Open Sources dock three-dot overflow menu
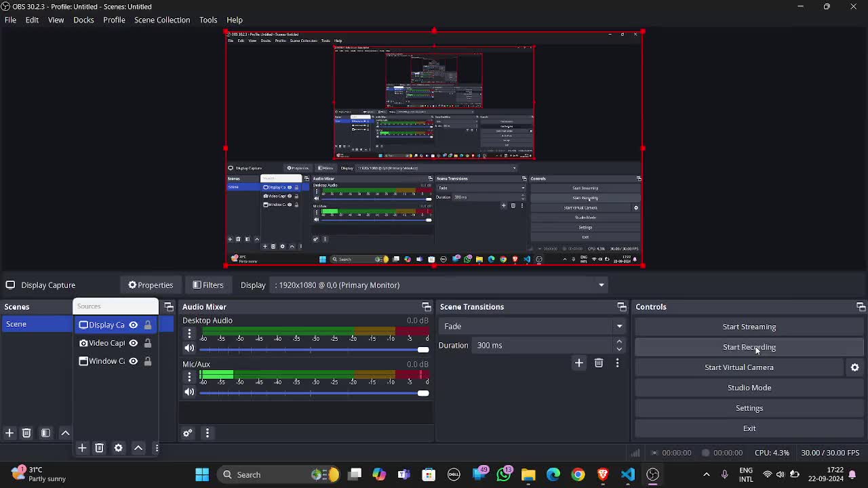The width and height of the screenshot is (868, 488). tap(156, 448)
